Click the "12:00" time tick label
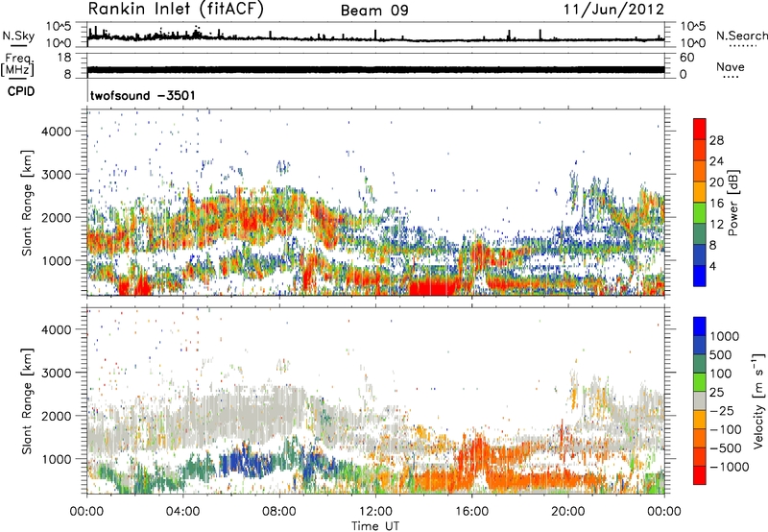The height and width of the screenshot is (532, 768). (x=375, y=512)
